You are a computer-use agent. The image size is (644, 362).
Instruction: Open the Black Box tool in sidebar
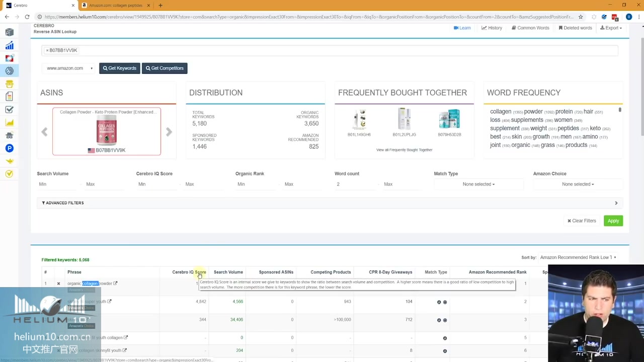click(9, 32)
